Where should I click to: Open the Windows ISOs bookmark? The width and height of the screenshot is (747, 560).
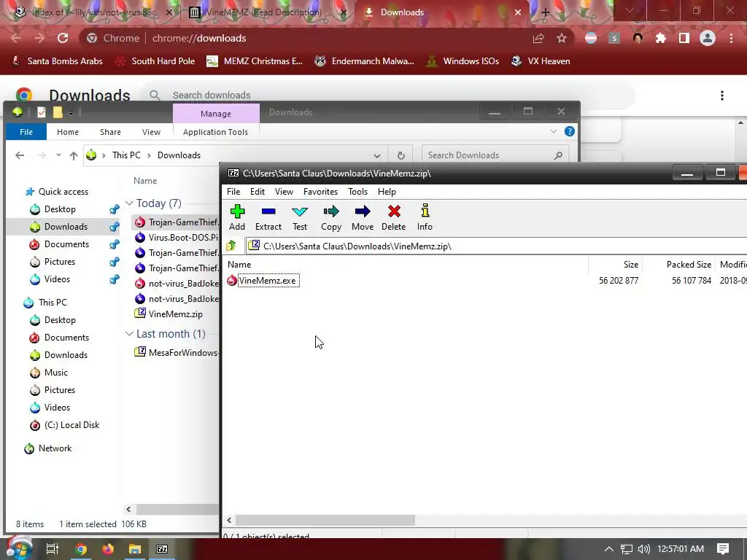coord(462,61)
